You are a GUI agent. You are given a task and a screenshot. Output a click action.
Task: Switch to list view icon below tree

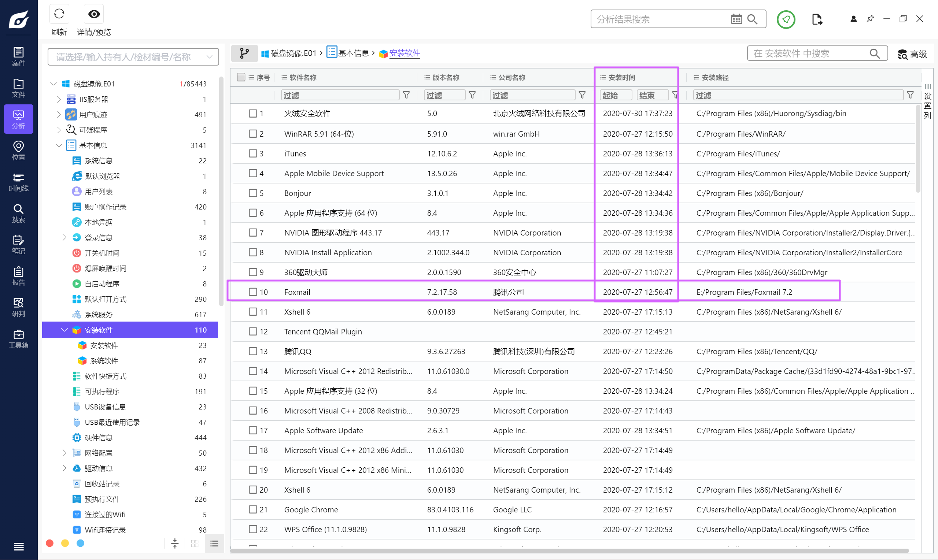214,544
